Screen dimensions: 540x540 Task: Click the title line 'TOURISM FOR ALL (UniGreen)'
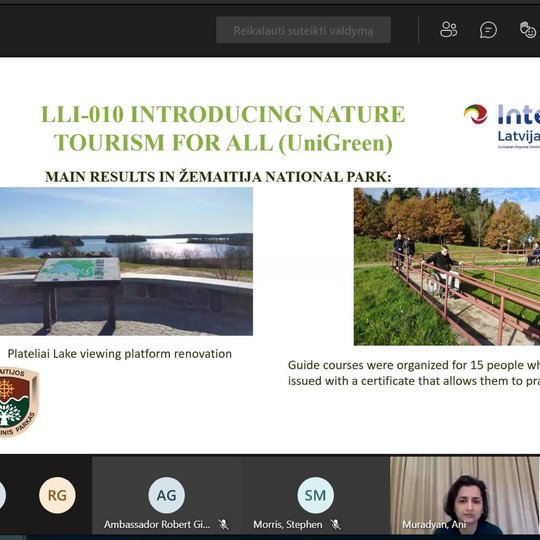(x=223, y=143)
